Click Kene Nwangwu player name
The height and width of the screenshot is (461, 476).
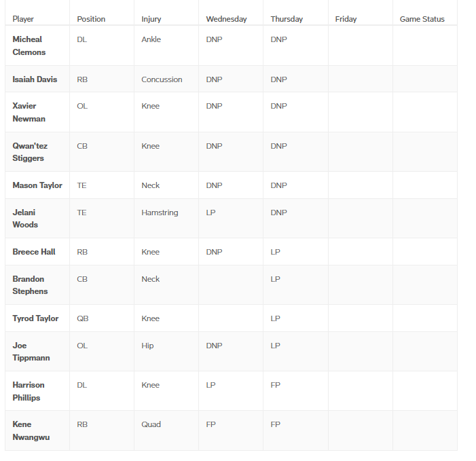31,430
